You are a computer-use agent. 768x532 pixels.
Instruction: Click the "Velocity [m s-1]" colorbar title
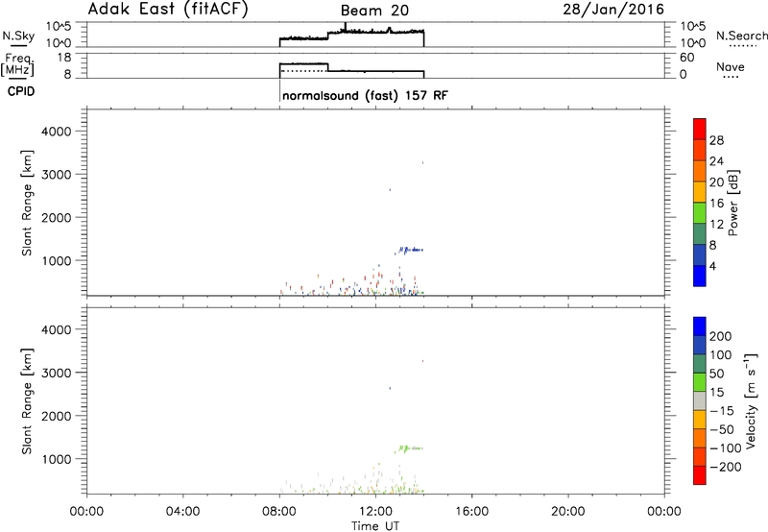coord(751,400)
